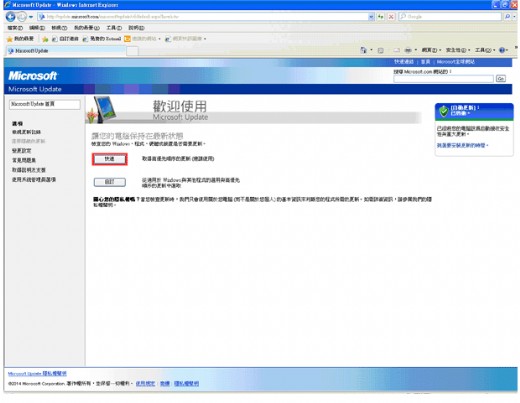This screenshot has width=520, height=403.
Task: Open the 安全性 command bar dropdown
Action: pos(458,50)
